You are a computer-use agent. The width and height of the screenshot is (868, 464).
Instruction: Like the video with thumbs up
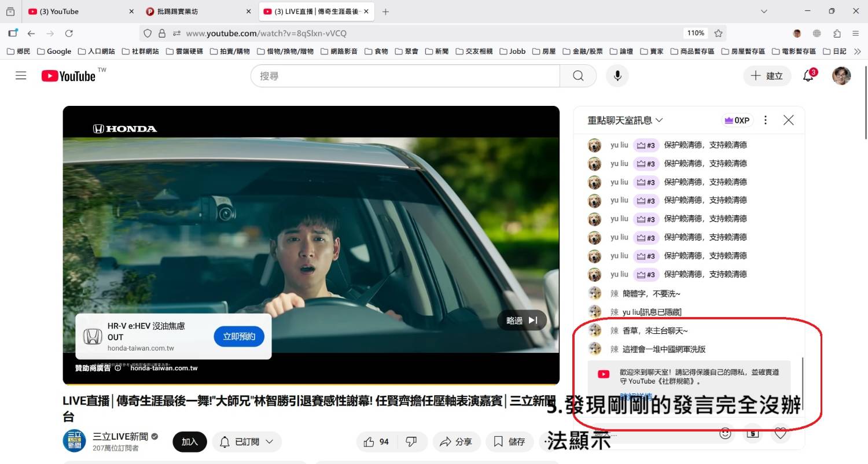click(x=376, y=442)
